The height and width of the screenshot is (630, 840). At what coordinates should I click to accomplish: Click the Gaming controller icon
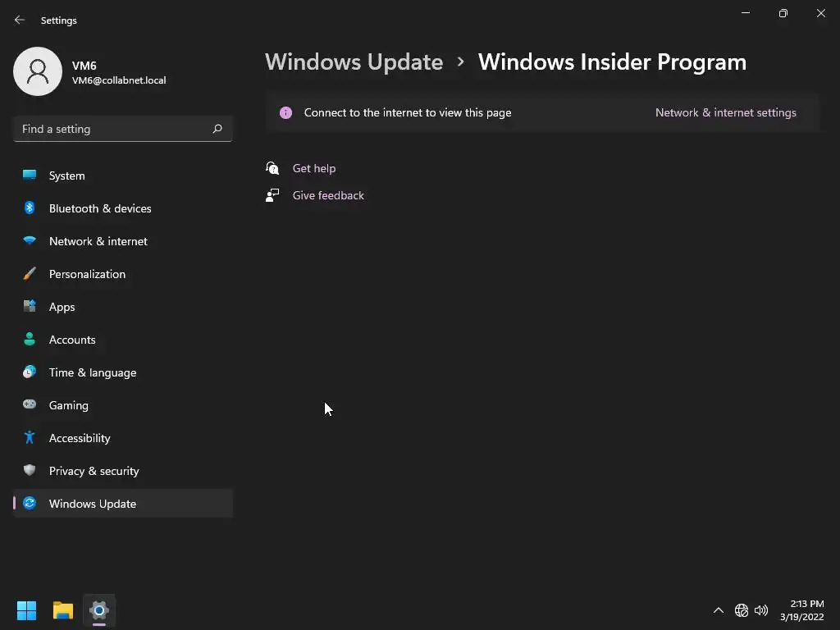(x=30, y=404)
